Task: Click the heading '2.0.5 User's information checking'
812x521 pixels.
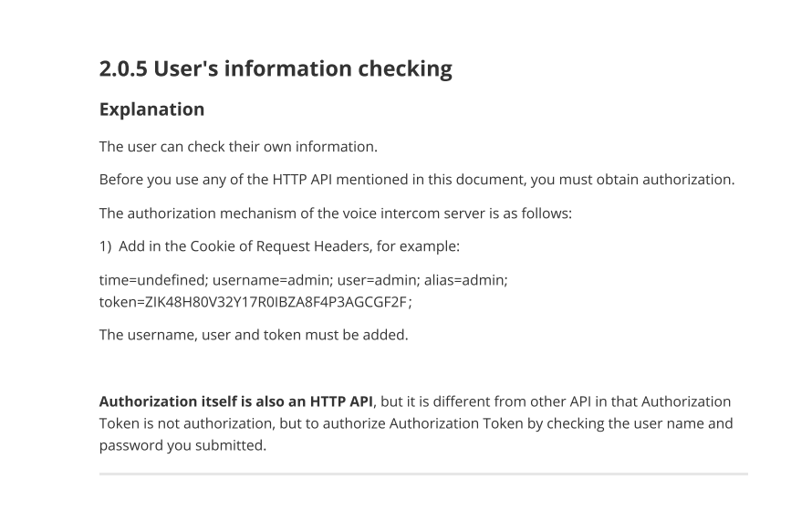Action: point(276,68)
